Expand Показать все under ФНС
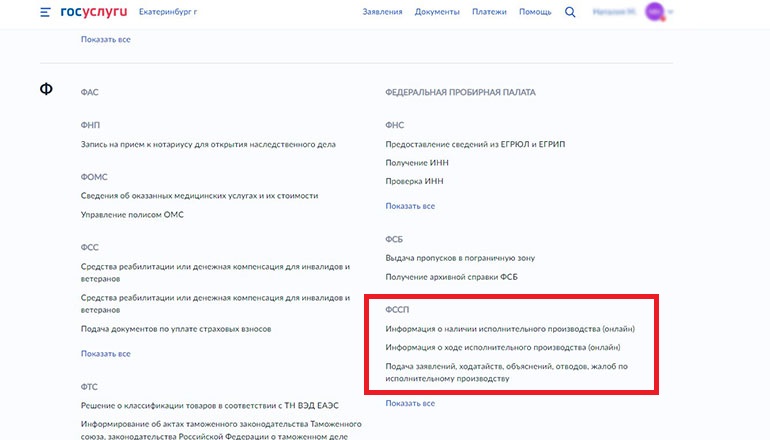Viewport: 770px width, 440px height. click(410, 206)
